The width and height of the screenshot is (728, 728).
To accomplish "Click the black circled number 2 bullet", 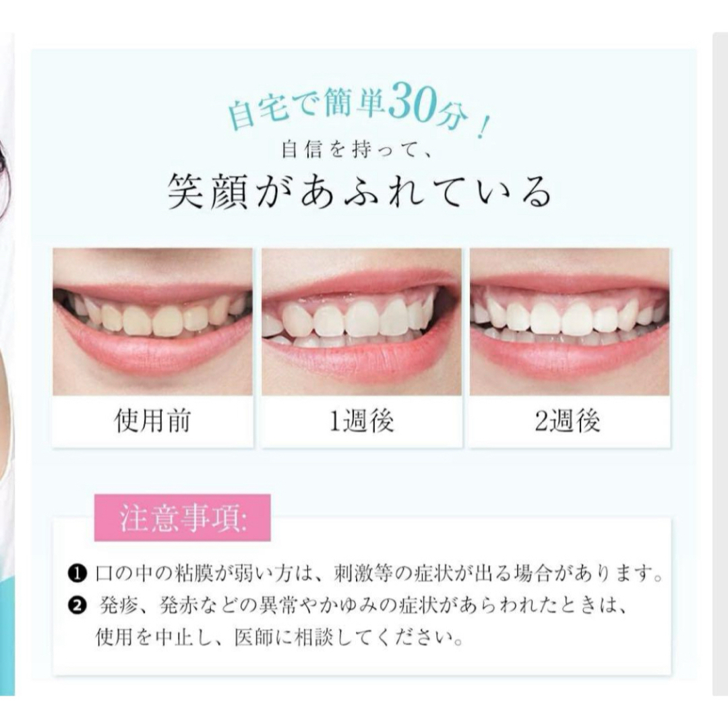I will [x=77, y=606].
